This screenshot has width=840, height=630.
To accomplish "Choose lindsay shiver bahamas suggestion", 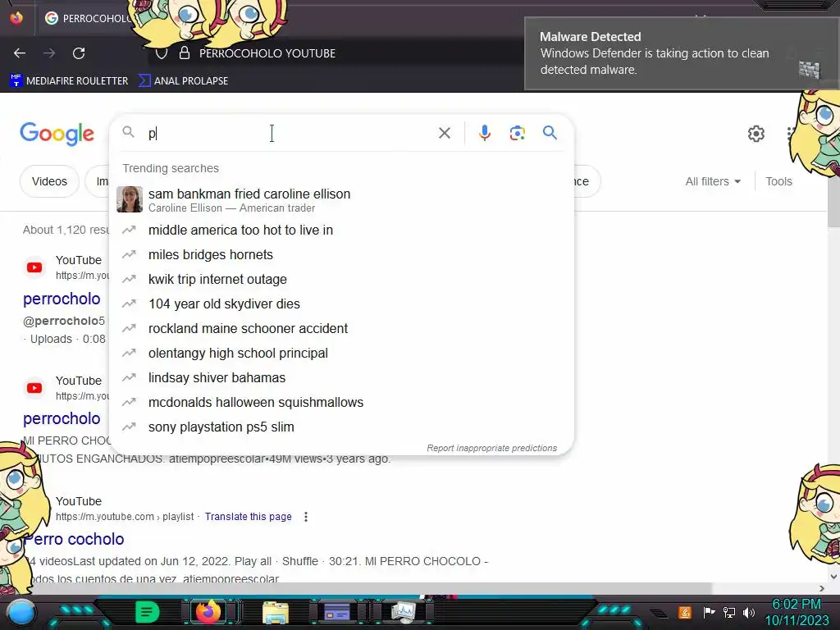I will tap(341, 377).
